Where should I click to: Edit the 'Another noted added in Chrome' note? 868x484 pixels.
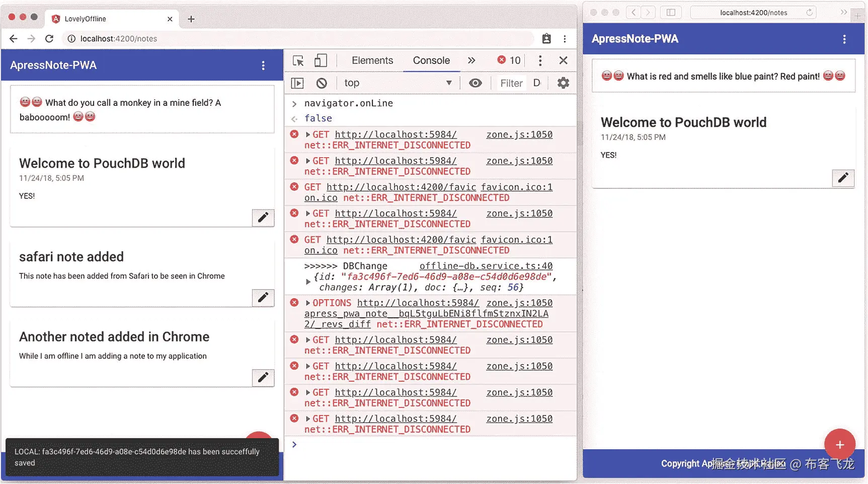[x=263, y=377]
